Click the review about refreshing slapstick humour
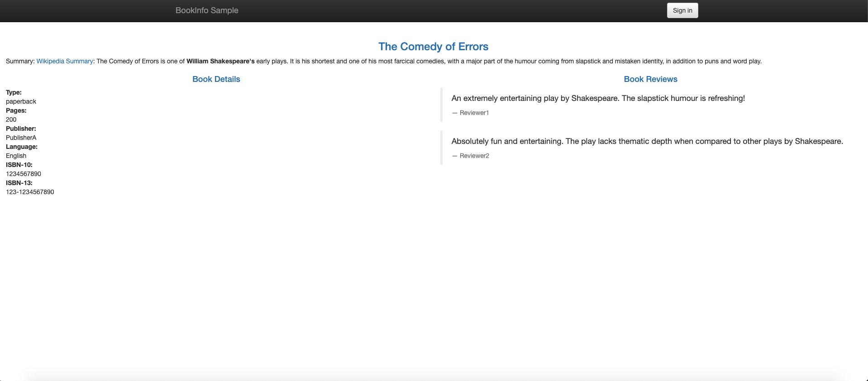This screenshot has width=868, height=381. coord(598,98)
